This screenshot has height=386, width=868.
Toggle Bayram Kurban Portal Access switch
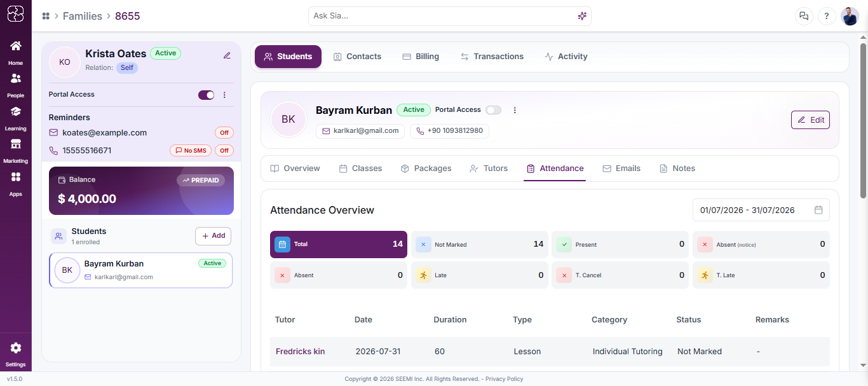click(493, 110)
